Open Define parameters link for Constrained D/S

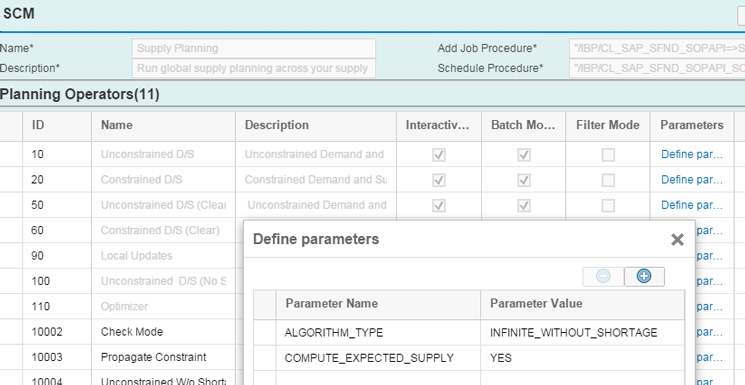coord(692,180)
